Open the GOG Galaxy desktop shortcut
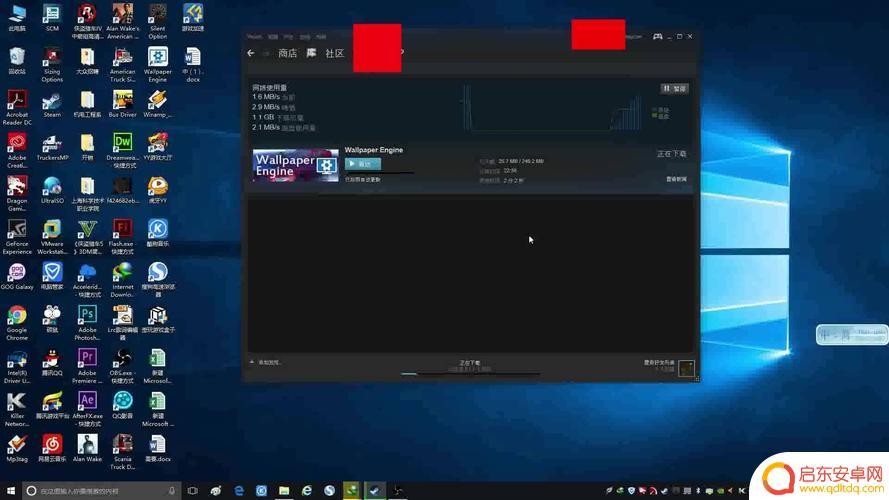The height and width of the screenshot is (500, 889). (17, 277)
